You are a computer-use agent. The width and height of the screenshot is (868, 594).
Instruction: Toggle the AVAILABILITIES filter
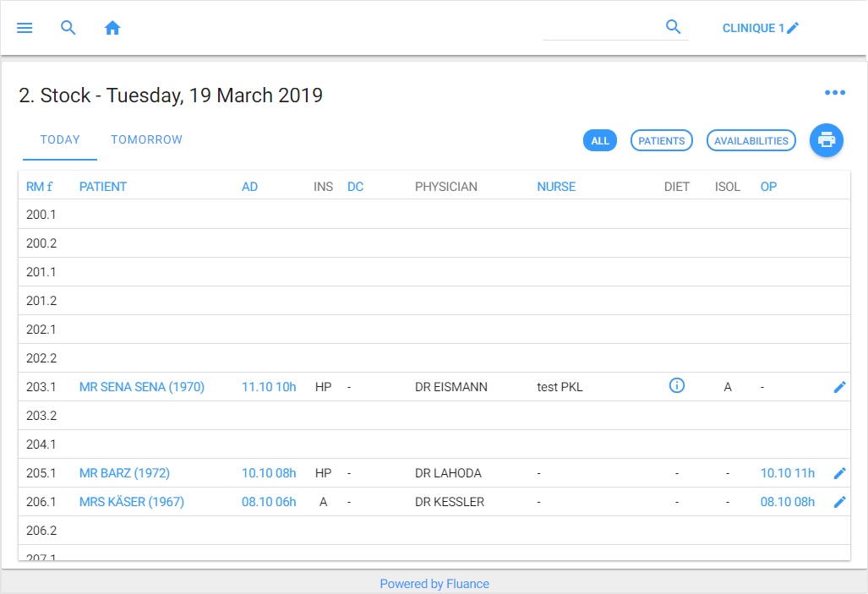[751, 141]
